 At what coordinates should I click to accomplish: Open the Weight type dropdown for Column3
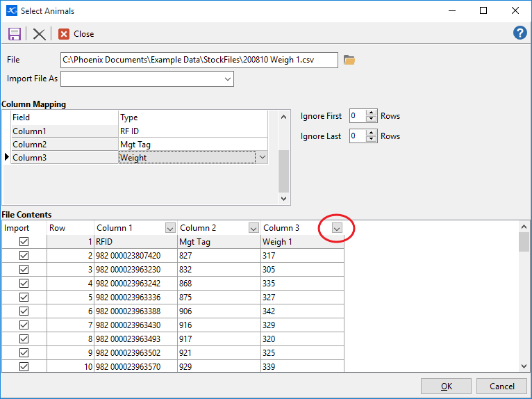pos(263,157)
